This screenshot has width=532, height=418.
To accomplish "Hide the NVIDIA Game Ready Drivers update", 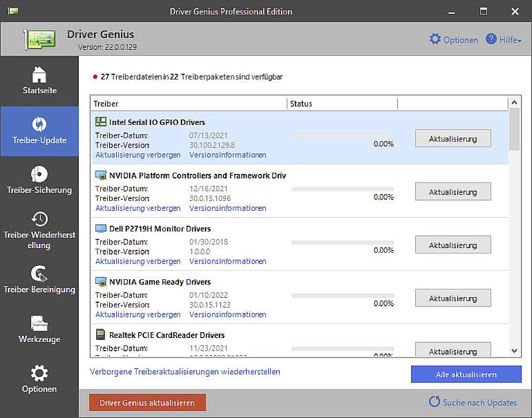I will 138,314.
